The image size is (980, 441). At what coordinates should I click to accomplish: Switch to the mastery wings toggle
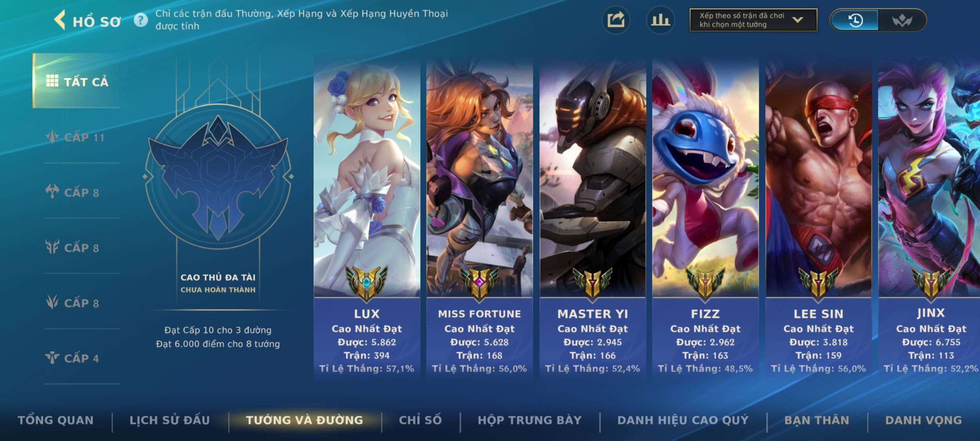point(902,20)
